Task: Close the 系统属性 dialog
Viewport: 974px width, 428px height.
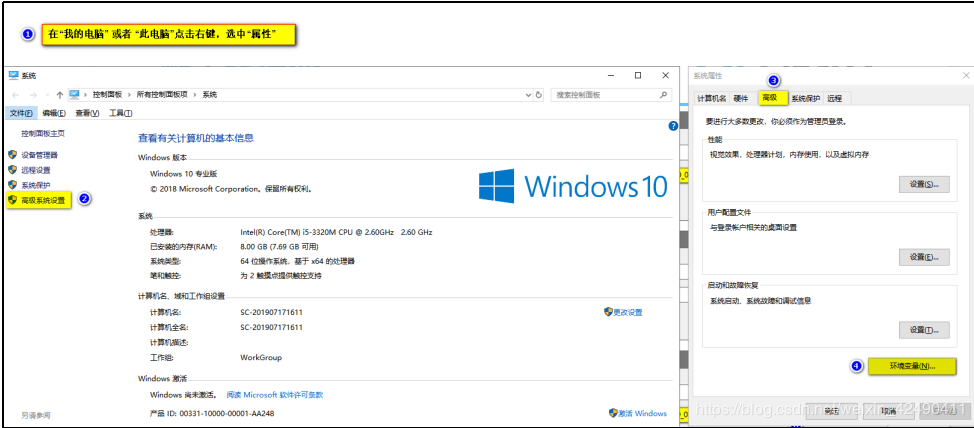Action: 966,75
